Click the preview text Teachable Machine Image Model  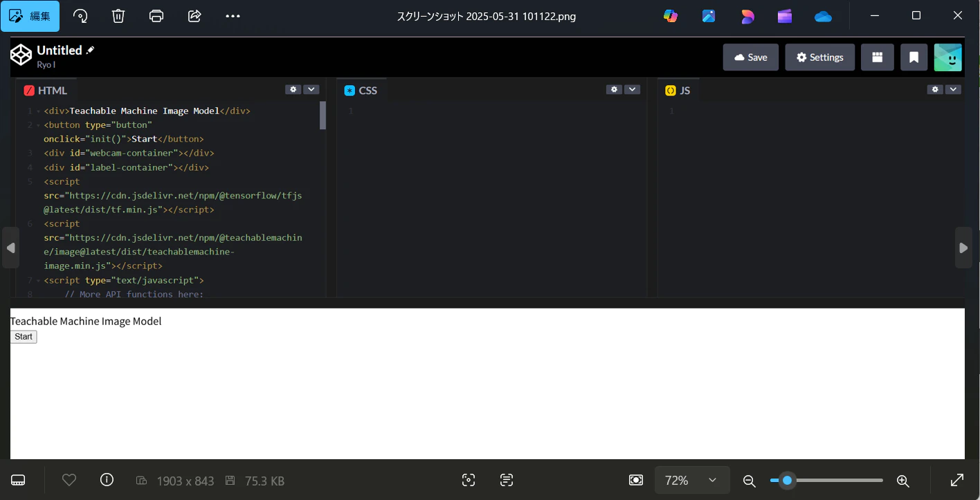point(86,321)
